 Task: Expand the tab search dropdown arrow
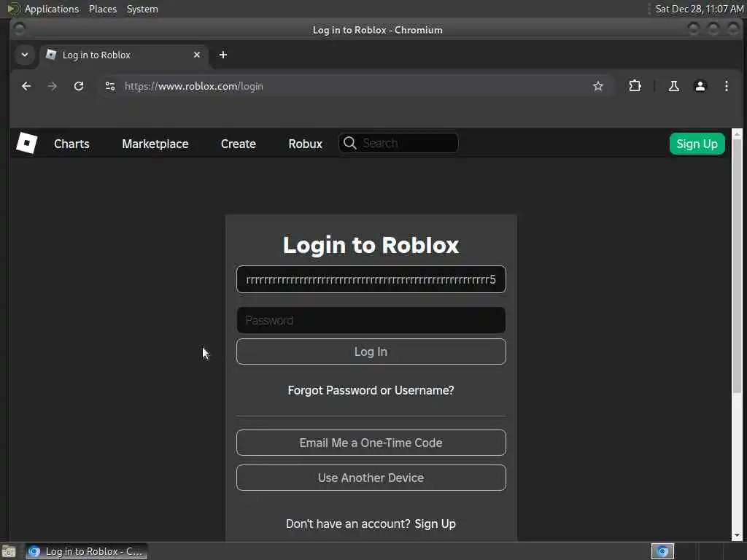[25, 55]
